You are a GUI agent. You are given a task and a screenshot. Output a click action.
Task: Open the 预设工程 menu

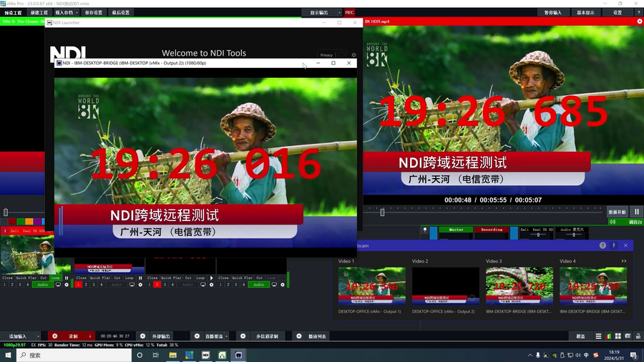(x=14, y=12)
